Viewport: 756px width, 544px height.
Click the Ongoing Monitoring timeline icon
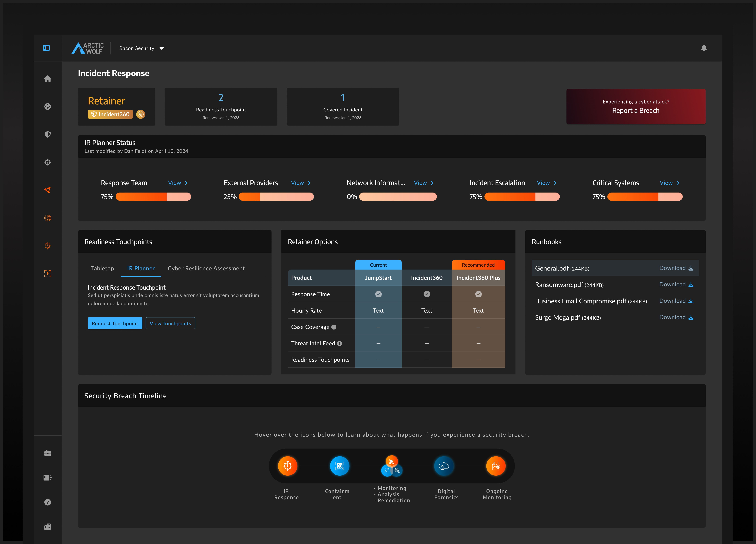click(x=496, y=466)
